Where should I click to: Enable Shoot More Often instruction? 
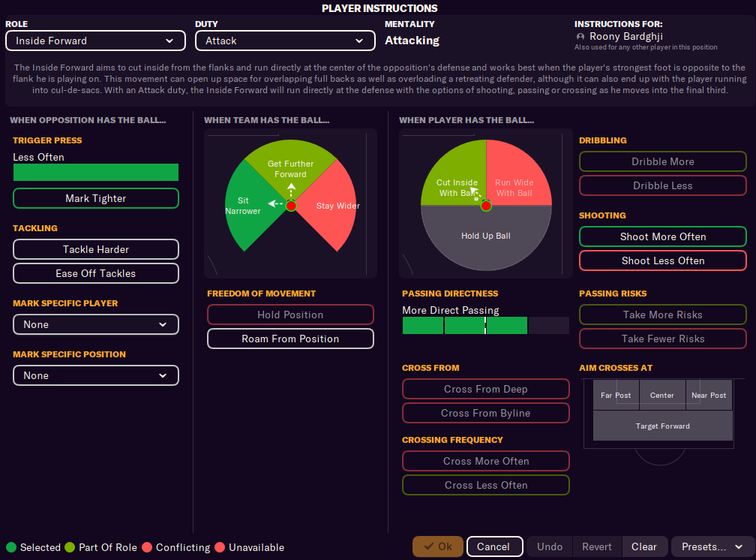click(x=662, y=236)
